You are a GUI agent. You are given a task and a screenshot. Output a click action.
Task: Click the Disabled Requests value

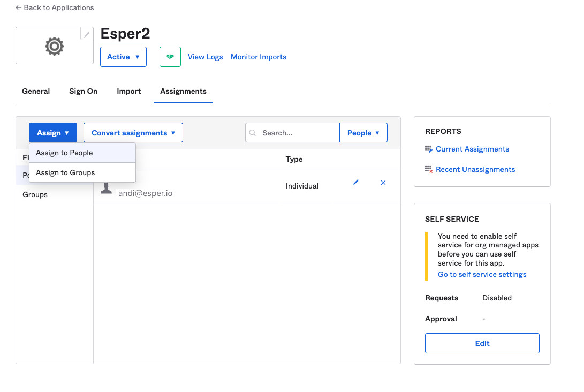[x=497, y=298]
